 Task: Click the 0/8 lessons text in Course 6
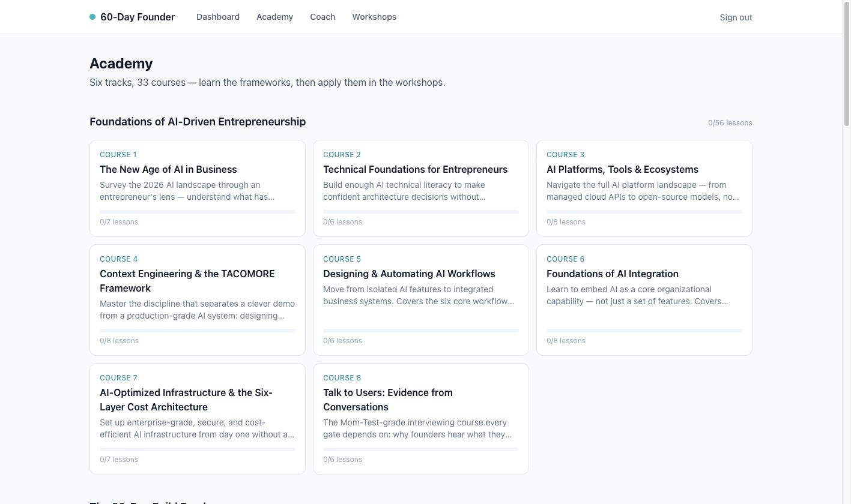[566, 341]
